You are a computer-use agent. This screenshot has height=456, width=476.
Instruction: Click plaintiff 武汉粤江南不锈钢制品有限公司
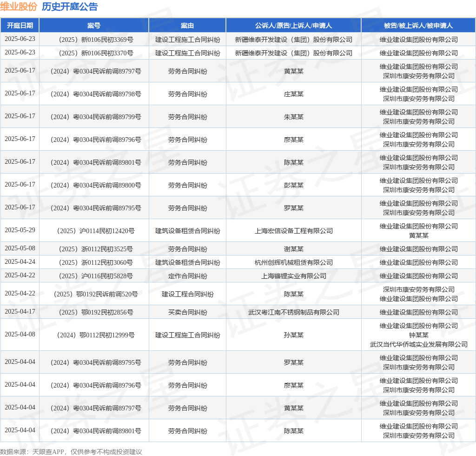coord(294,312)
